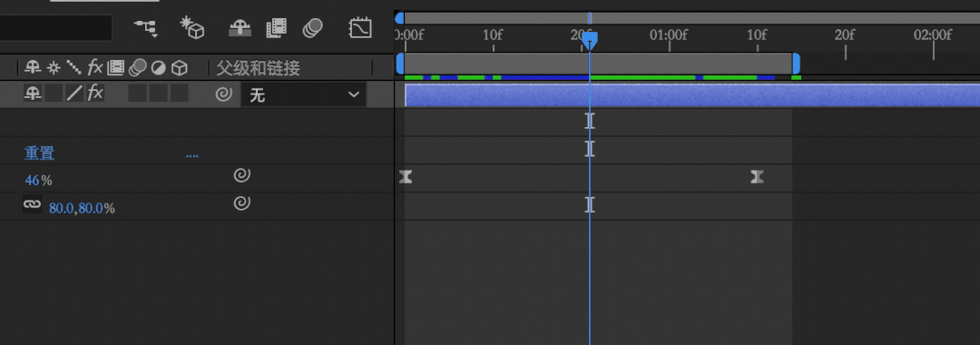Toggle the layer's fx effects switch
Screen dimensions: 980x345
[95, 94]
